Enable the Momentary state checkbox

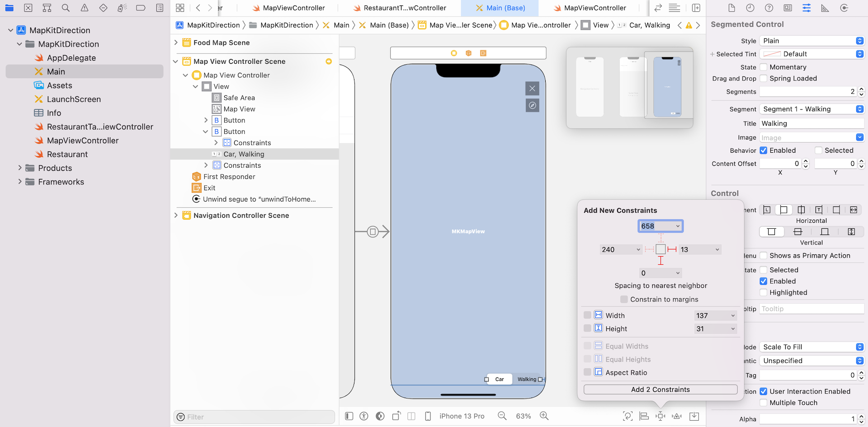pos(764,67)
